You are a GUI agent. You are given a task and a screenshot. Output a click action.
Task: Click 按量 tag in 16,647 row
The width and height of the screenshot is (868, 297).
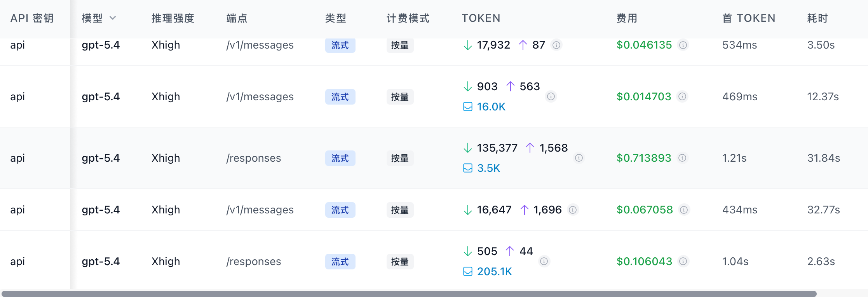[400, 210]
